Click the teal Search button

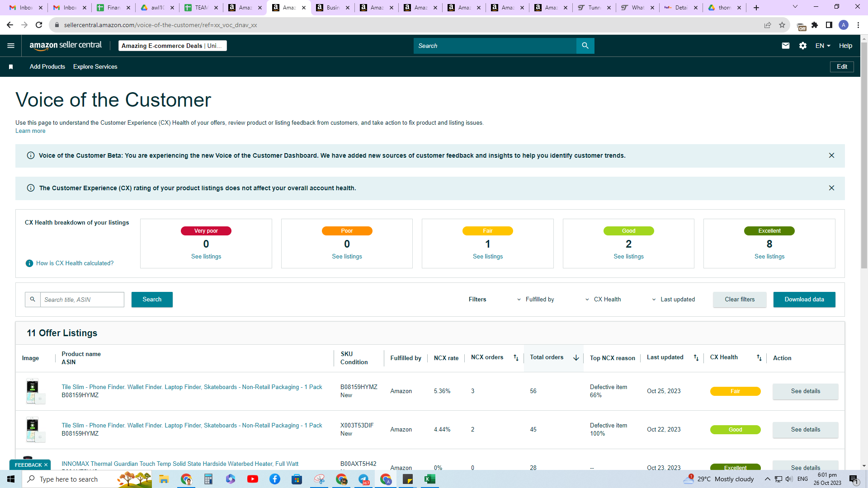tap(152, 300)
